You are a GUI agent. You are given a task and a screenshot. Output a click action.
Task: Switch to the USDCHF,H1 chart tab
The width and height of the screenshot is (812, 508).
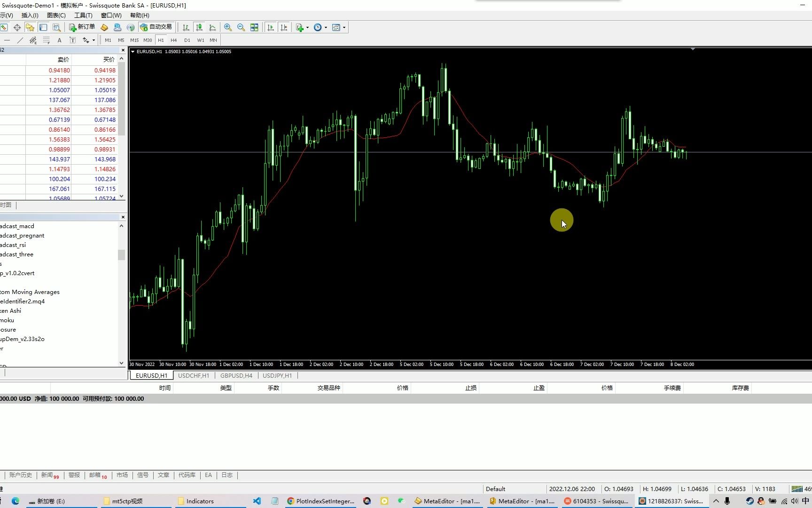click(x=194, y=375)
